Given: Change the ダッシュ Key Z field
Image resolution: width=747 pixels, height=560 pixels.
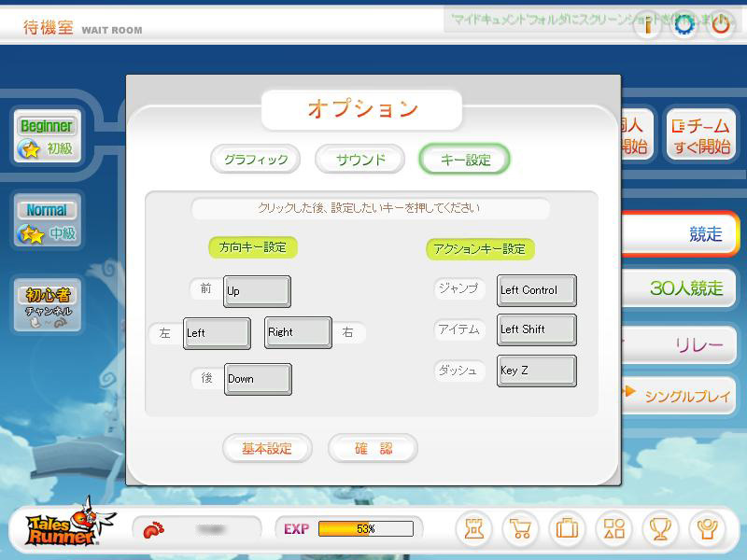Looking at the screenshot, I should 537,371.
